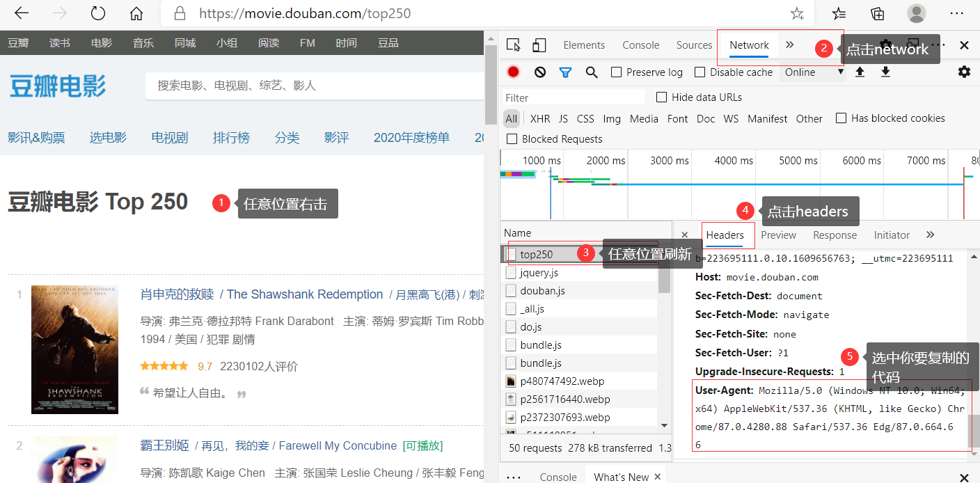The width and height of the screenshot is (980, 483).
Task: Select the inspect element tool
Action: pyautogui.click(x=513, y=44)
